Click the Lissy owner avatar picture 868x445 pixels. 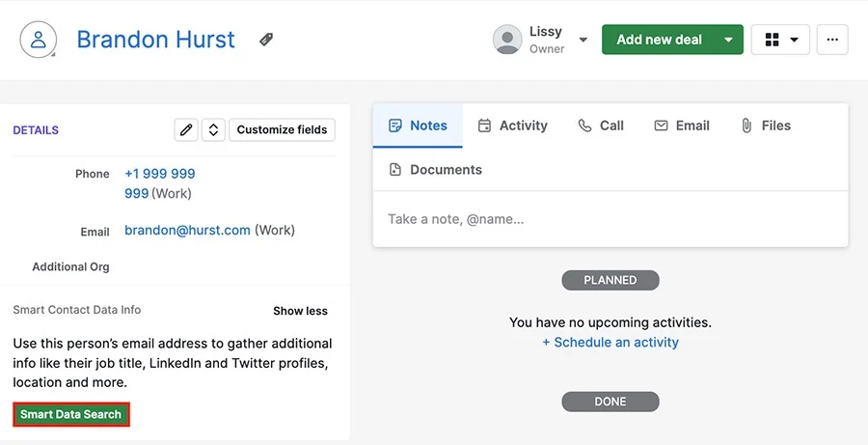507,40
